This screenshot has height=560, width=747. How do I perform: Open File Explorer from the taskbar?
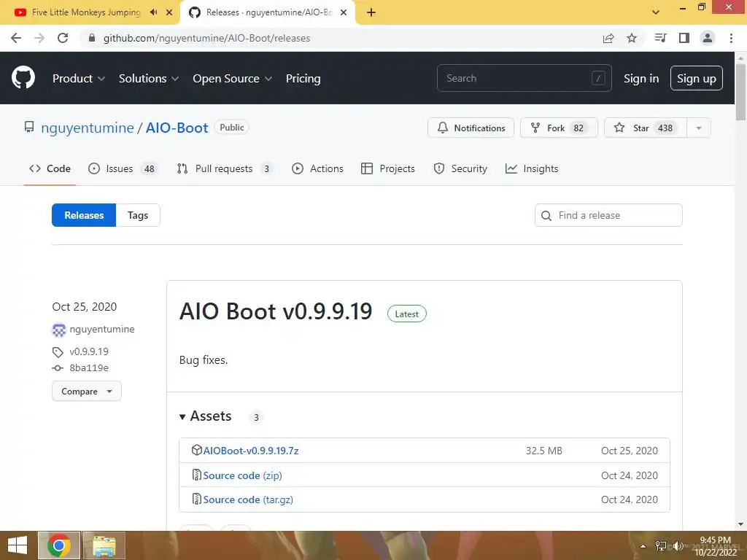pyautogui.click(x=104, y=545)
